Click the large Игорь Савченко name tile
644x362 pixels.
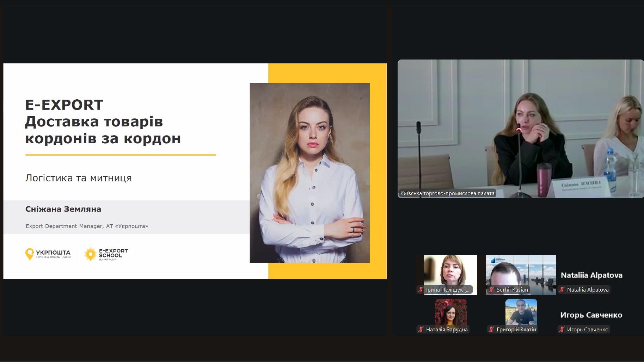coord(591,315)
